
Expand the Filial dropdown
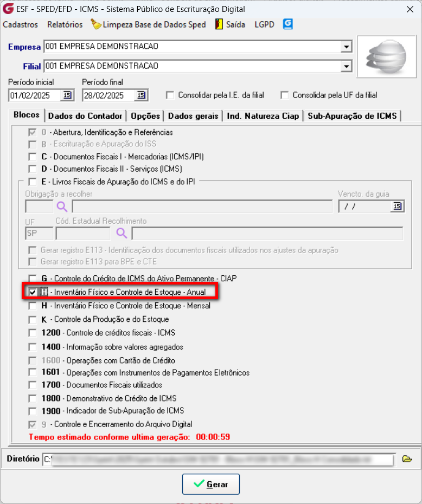347,66
